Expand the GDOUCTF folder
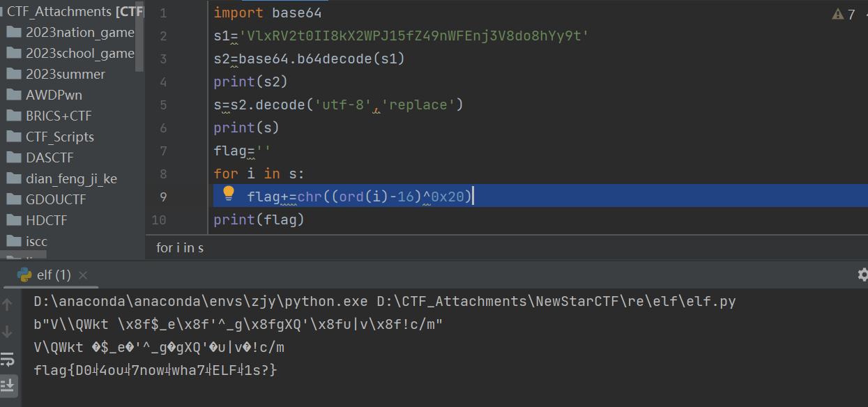Viewport: 868px width, 407px height. pyautogui.click(x=56, y=199)
